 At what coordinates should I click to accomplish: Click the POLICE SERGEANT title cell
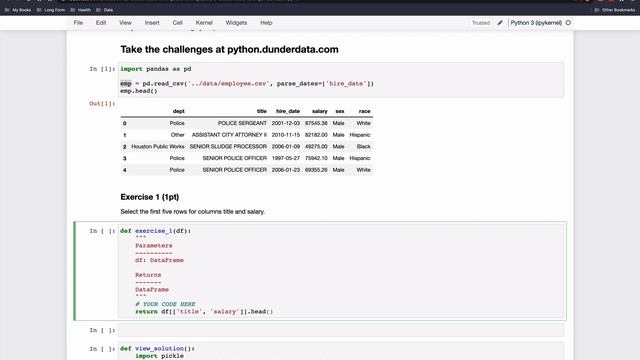pyautogui.click(x=242, y=123)
